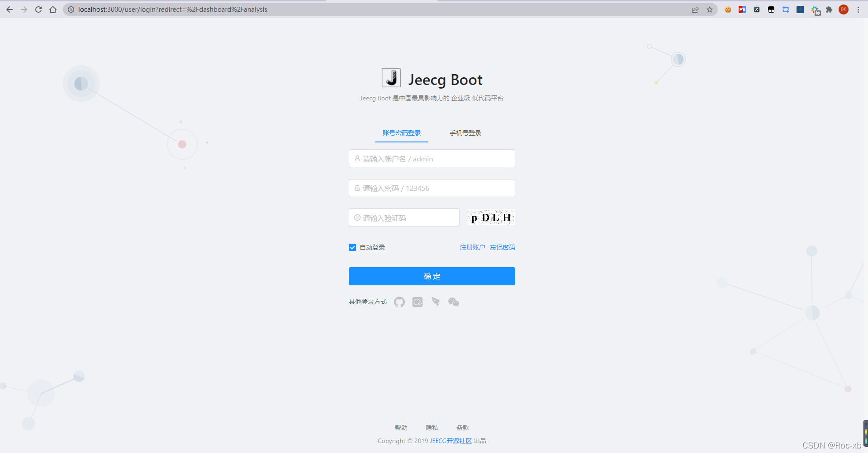Focus the 请输入验证码 captcha field
The width and height of the screenshot is (868, 453).
[404, 217]
